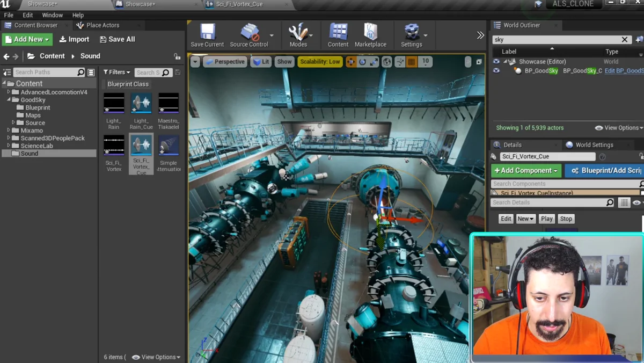The width and height of the screenshot is (644, 363).
Task: Open the File menu
Action: click(9, 15)
